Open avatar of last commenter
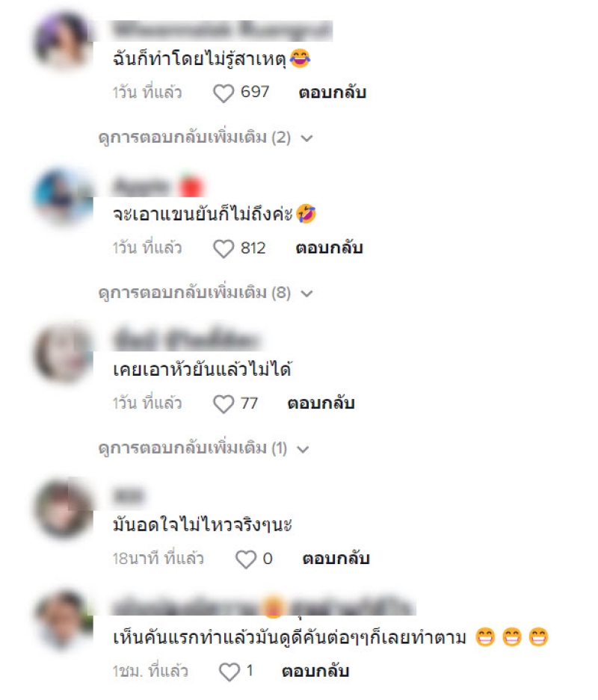The image size is (598, 700). [63, 620]
